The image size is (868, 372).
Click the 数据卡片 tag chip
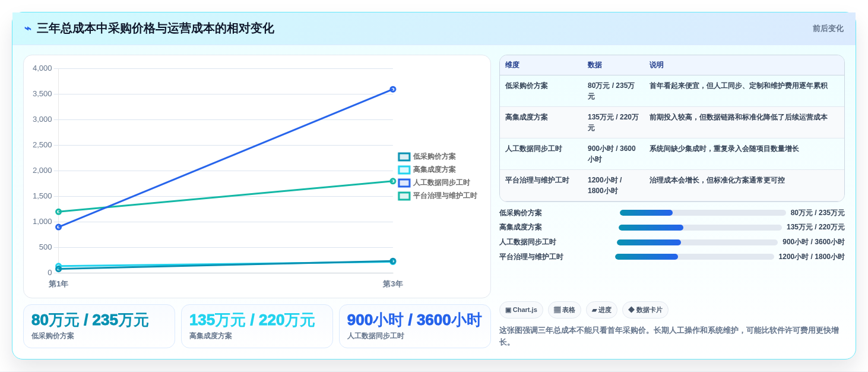point(645,310)
